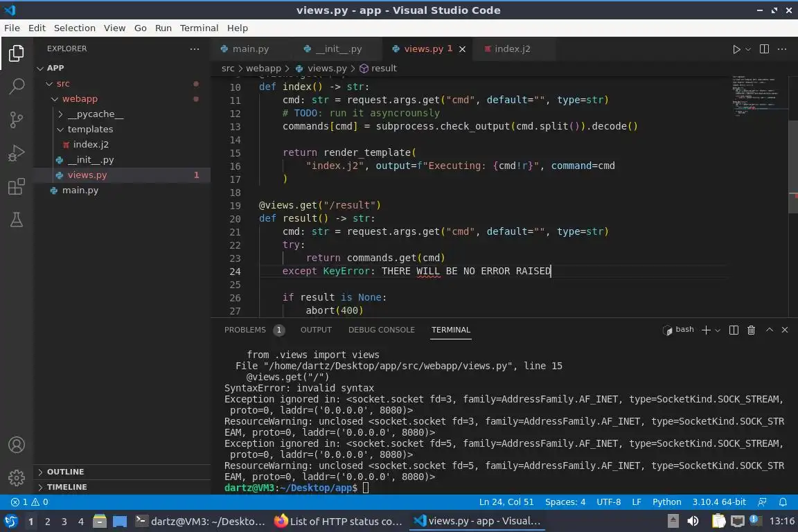Viewport: 798px width, 532px height.
Task: Click errors and warnings count in status bar
Action: [30, 502]
